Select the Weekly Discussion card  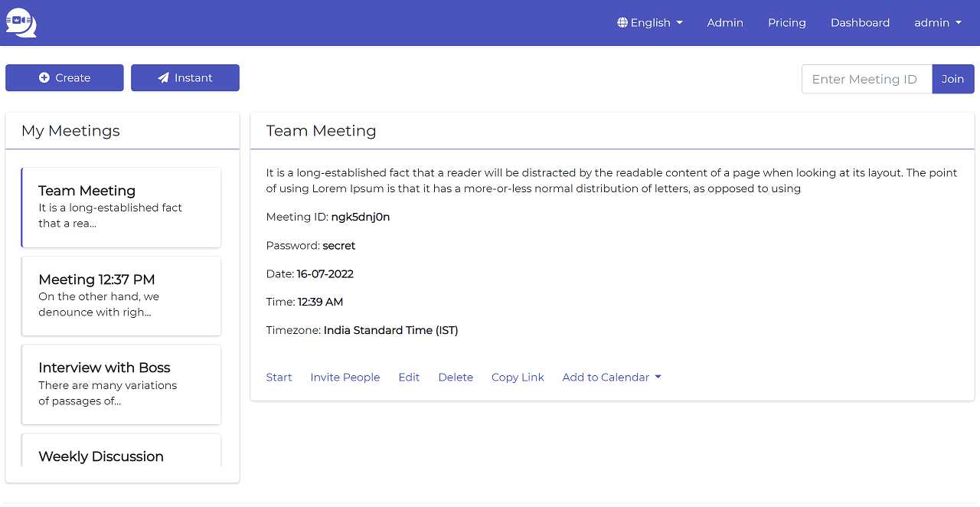[x=121, y=451]
